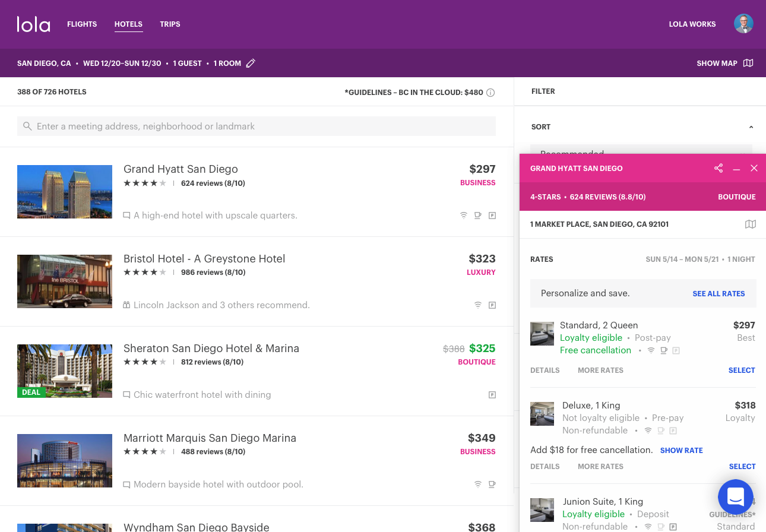SELECT the Deluxe, 1 King rate
This screenshot has width=766, height=532.
(742, 467)
